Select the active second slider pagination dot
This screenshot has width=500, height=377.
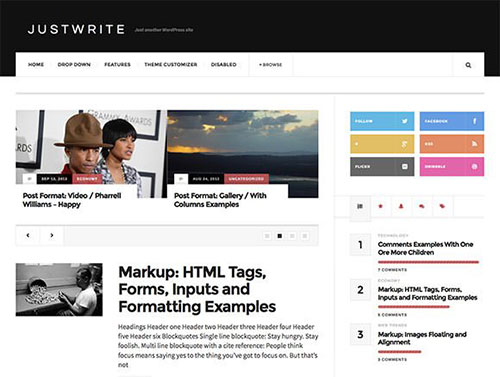[x=280, y=236]
